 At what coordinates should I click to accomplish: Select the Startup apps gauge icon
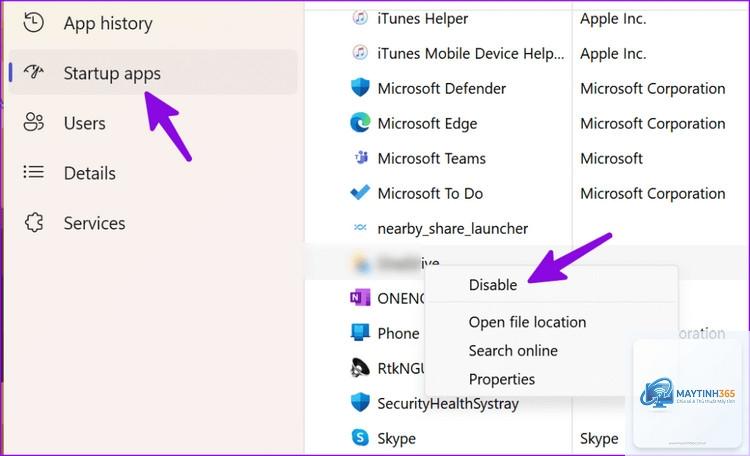33,72
